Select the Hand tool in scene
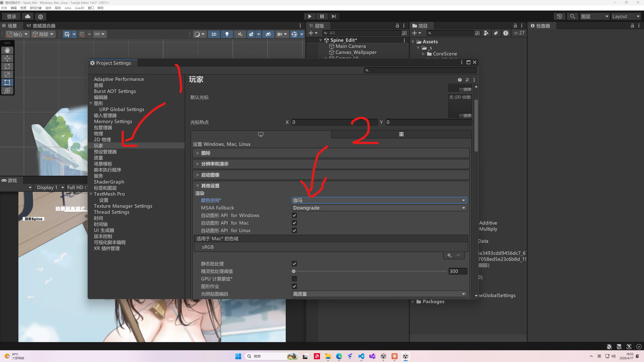 pyautogui.click(x=7, y=50)
